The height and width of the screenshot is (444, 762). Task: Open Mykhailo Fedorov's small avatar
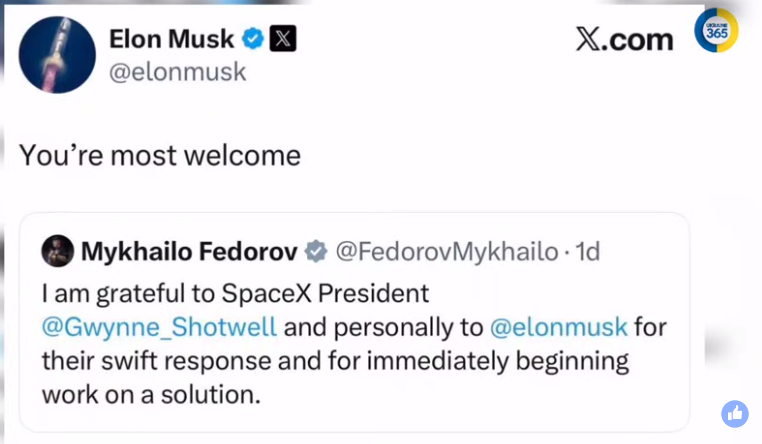[x=57, y=251]
